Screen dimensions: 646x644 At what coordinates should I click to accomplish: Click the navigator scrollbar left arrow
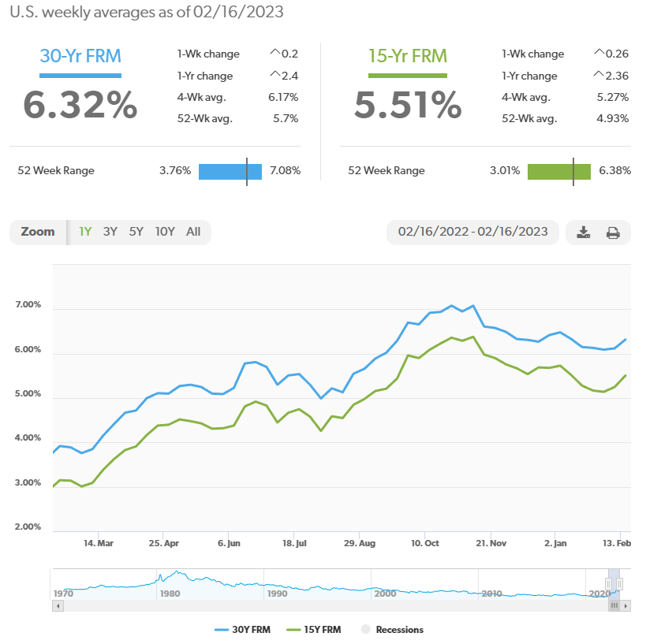point(57,606)
